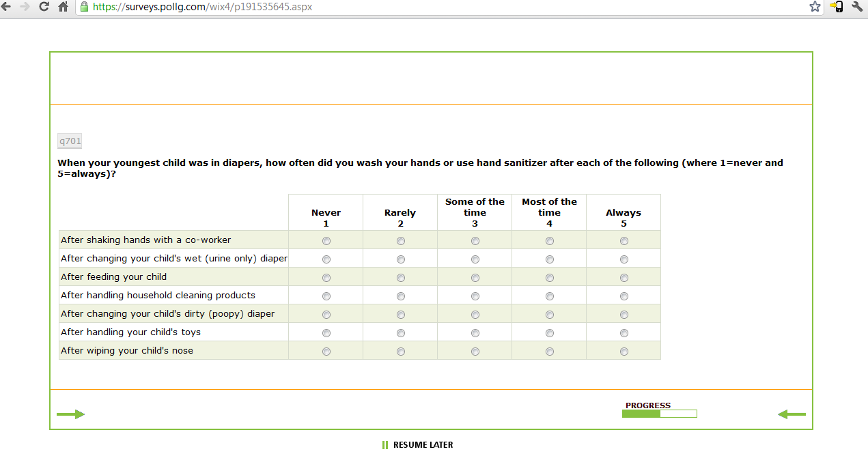Select Some of the time for dirty (poopy) diaper
868x471 pixels.
pyautogui.click(x=475, y=315)
